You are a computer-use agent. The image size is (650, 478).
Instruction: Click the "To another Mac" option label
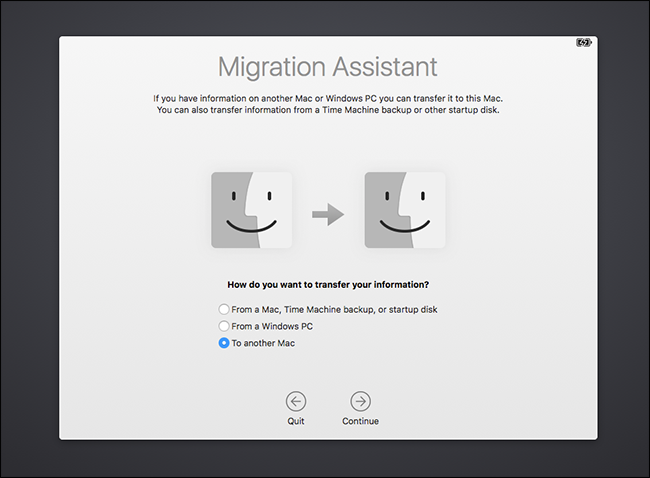click(x=263, y=344)
